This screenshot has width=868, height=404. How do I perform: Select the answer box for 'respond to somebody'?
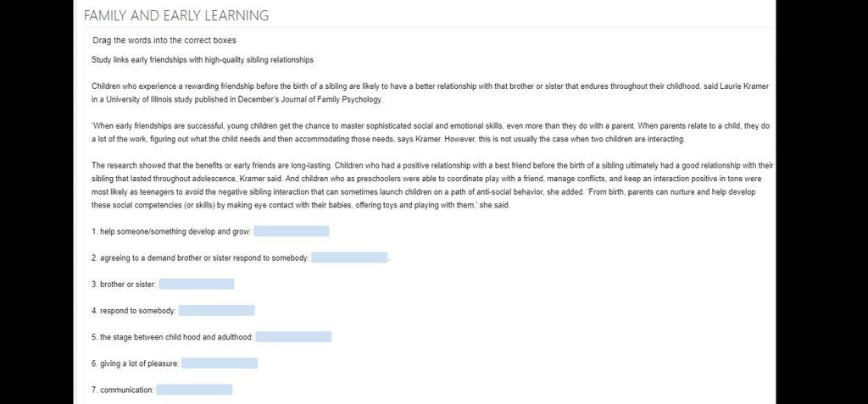[216, 311]
